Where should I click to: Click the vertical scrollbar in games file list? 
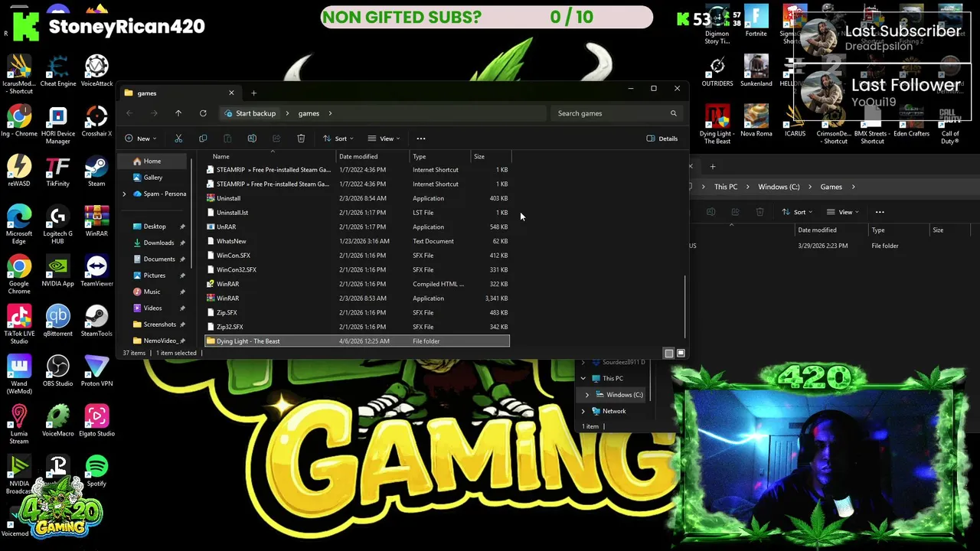(685, 306)
